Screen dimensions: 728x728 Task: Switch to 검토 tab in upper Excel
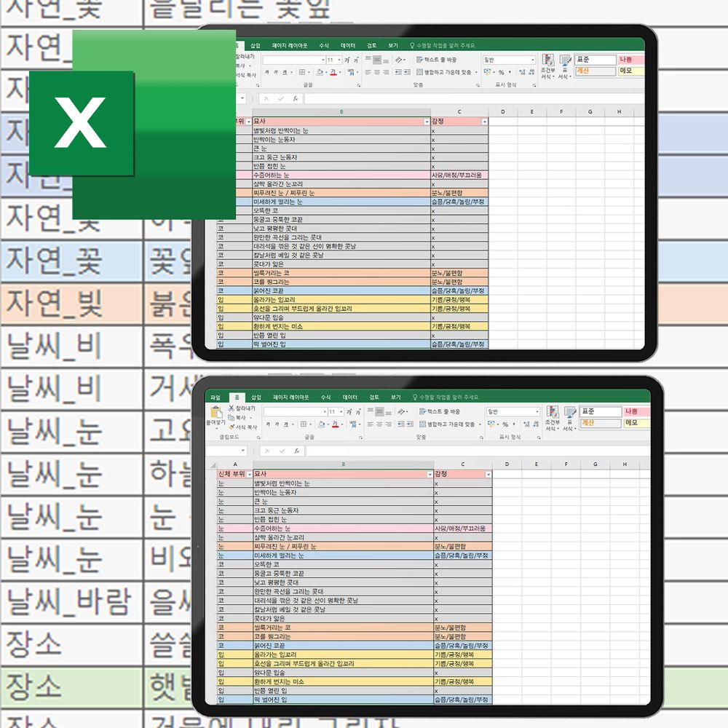pyautogui.click(x=371, y=45)
